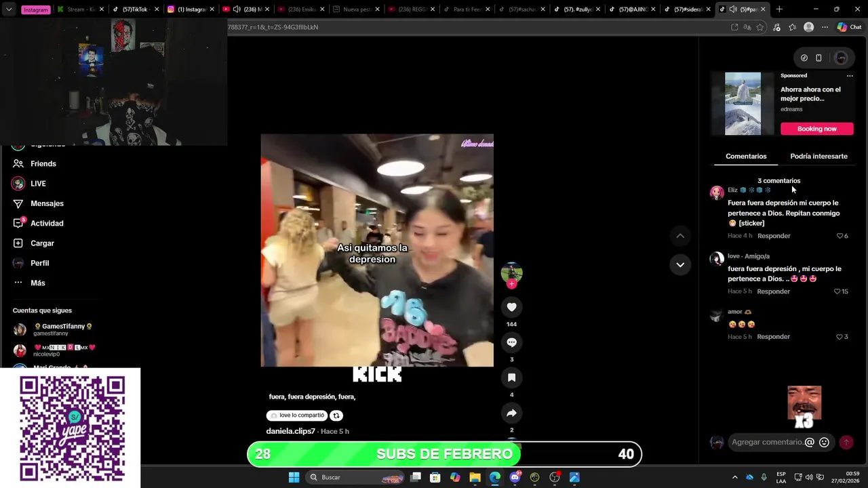The height and width of the screenshot is (488, 868).
Task: Like the video with the heart icon
Action: 511,307
